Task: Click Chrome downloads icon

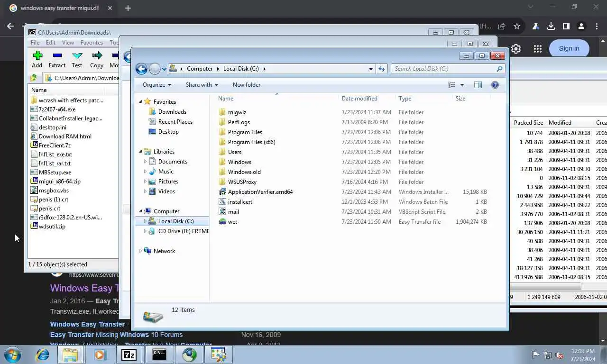Action: point(551,26)
